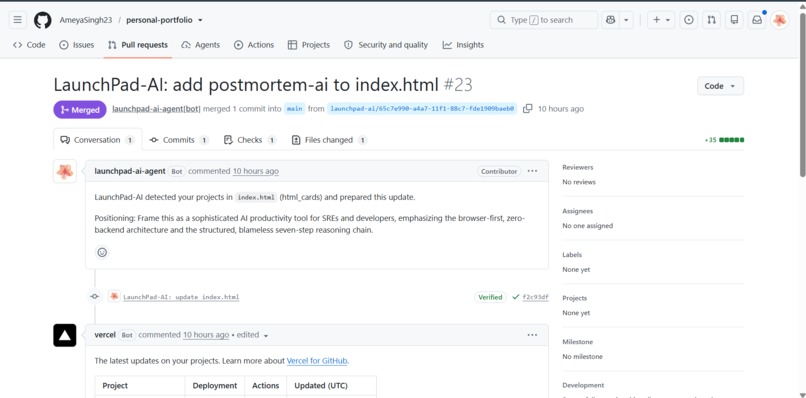Image resolution: width=806 pixels, height=398 pixels.
Task: Click the Verified commit badge
Action: coord(490,297)
